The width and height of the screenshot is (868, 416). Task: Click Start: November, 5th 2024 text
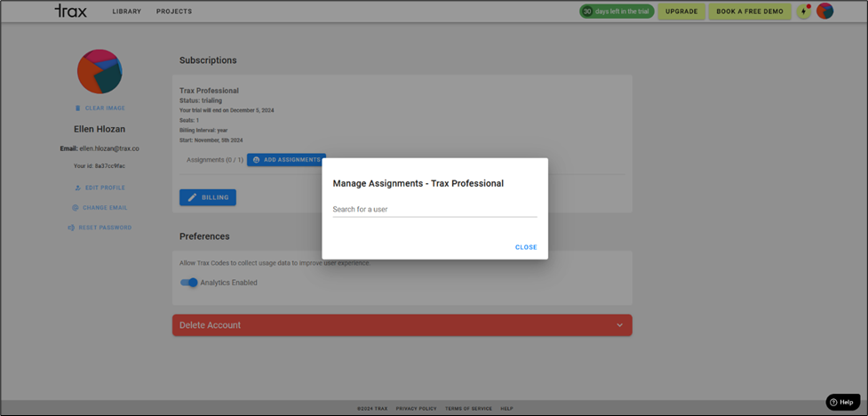coord(211,140)
